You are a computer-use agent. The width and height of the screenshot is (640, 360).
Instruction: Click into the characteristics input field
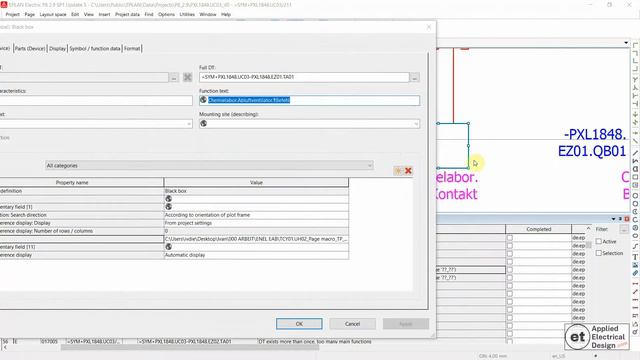pos(96,100)
